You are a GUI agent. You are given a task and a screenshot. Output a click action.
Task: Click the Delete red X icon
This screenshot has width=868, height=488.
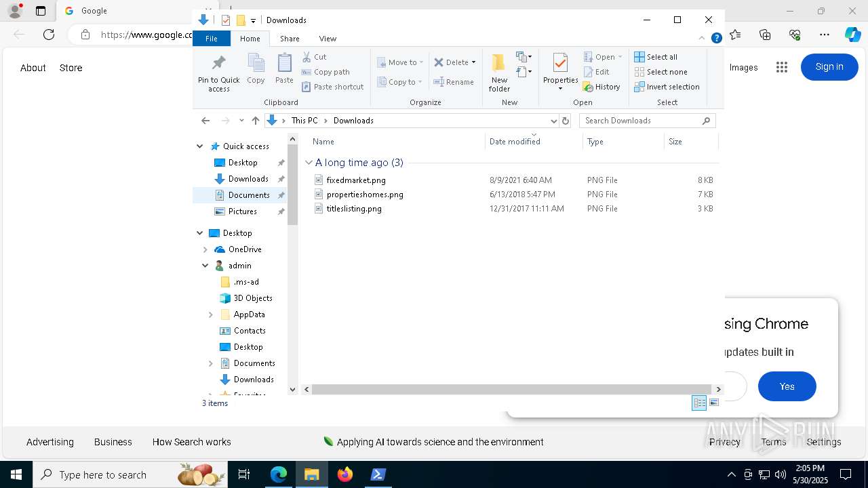[439, 62]
